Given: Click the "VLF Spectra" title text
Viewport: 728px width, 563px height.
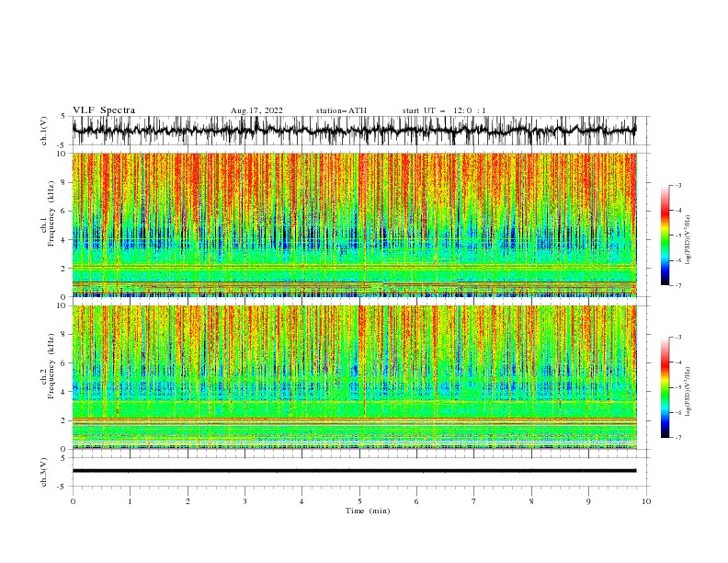Looking at the screenshot, I should [x=104, y=110].
